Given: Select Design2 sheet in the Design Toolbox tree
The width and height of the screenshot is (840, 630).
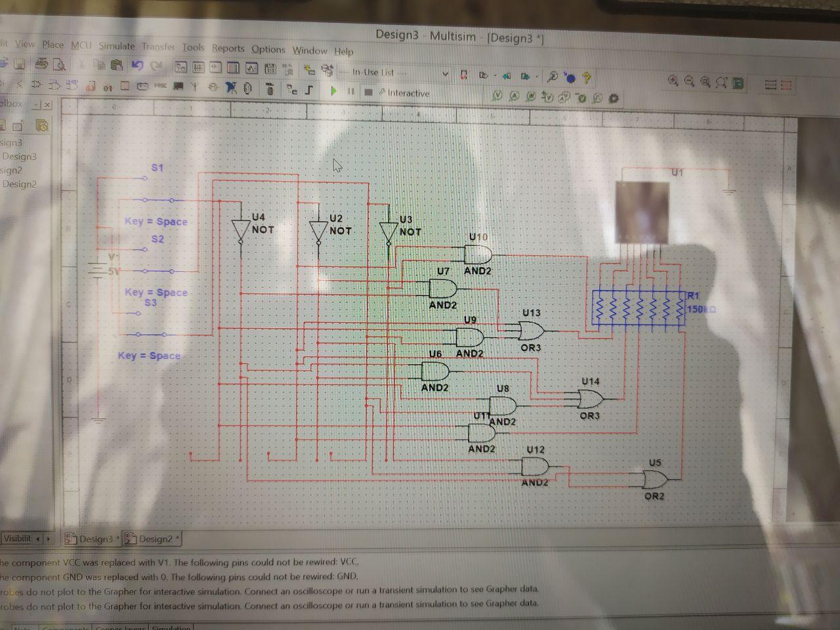Looking at the screenshot, I should tap(19, 184).
